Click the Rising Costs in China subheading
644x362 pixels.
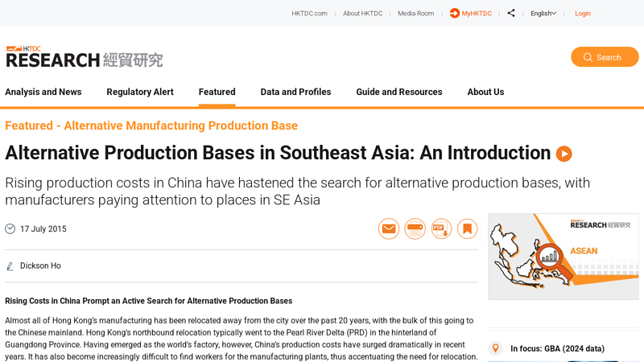(149, 301)
